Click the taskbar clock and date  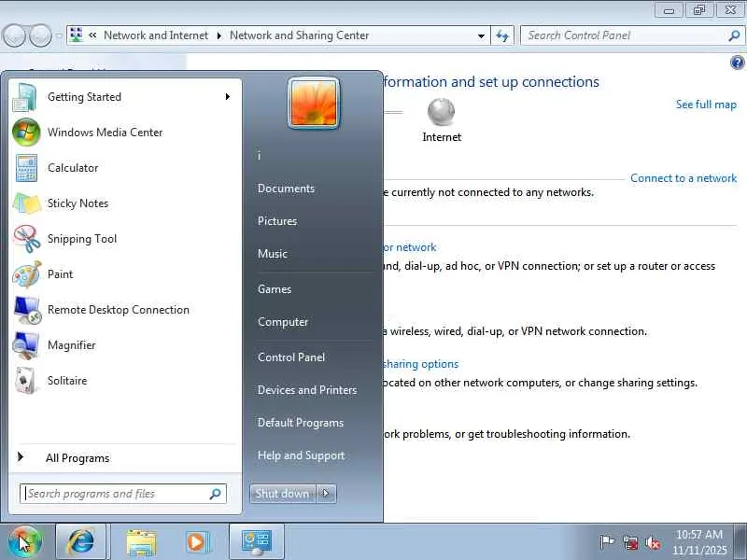tap(699, 542)
